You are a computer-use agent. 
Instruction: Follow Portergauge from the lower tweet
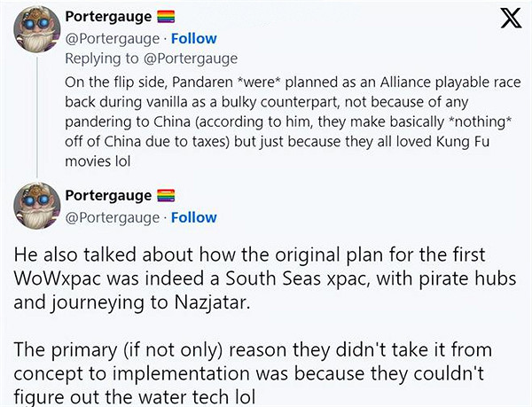tap(192, 217)
